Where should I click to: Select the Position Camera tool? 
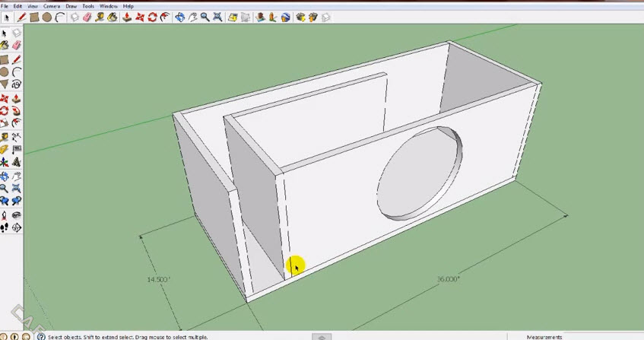4,215
